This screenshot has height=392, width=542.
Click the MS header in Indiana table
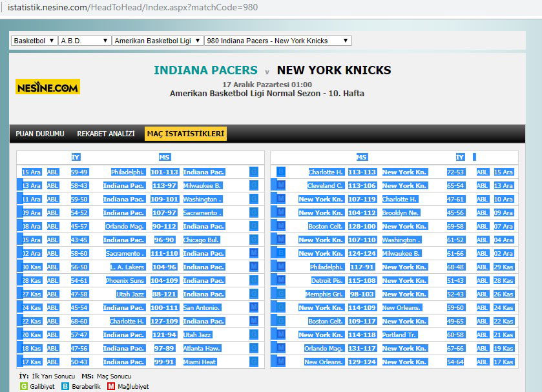pyautogui.click(x=164, y=158)
